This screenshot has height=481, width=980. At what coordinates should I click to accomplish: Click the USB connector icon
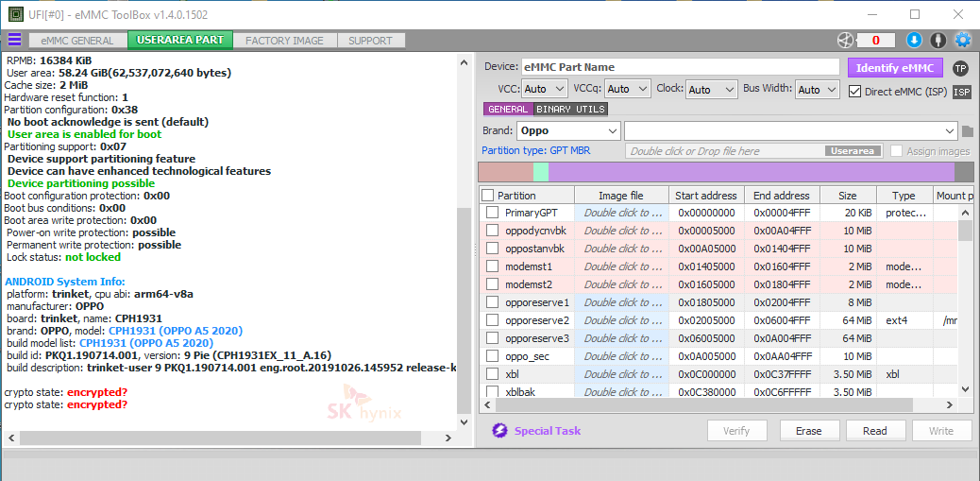pos(938,41)
